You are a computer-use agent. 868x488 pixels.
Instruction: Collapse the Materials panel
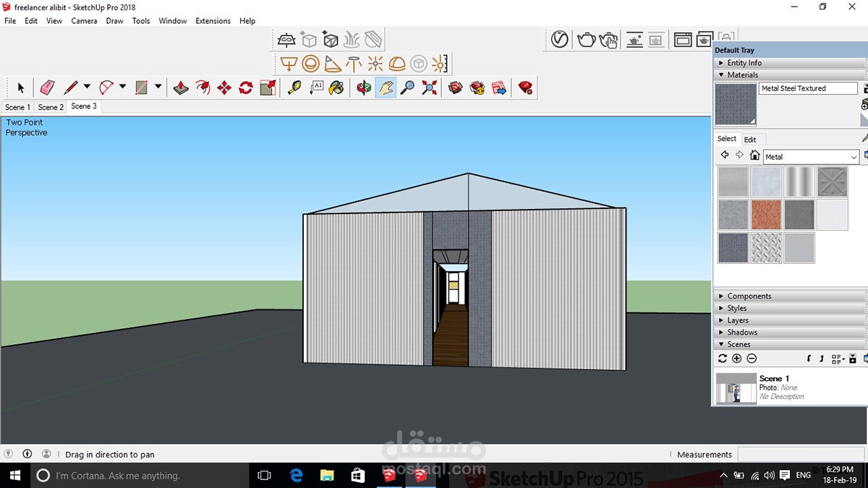(x=789, y=74)
